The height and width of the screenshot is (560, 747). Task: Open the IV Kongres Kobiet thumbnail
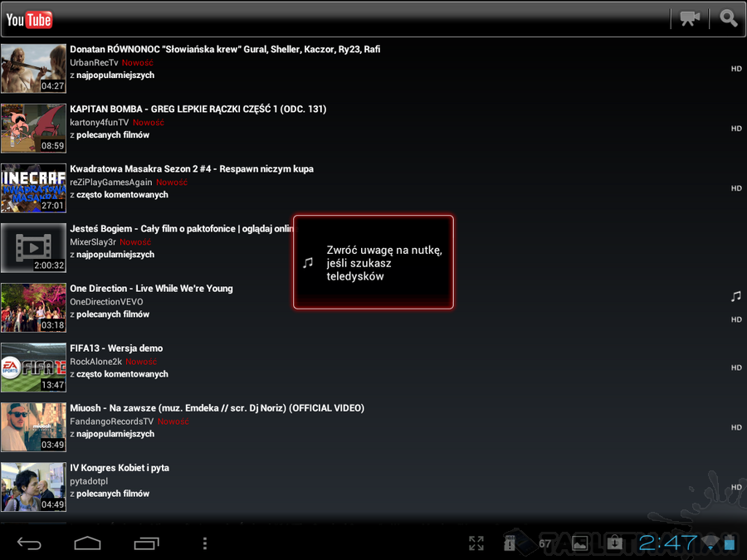pyautogui.click(x=33, y=487)
